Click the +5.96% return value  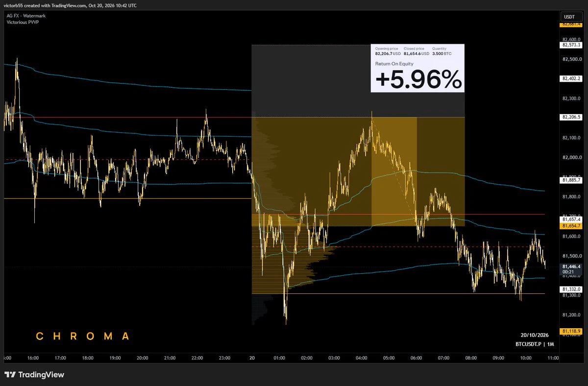click(x=418, y=79)
